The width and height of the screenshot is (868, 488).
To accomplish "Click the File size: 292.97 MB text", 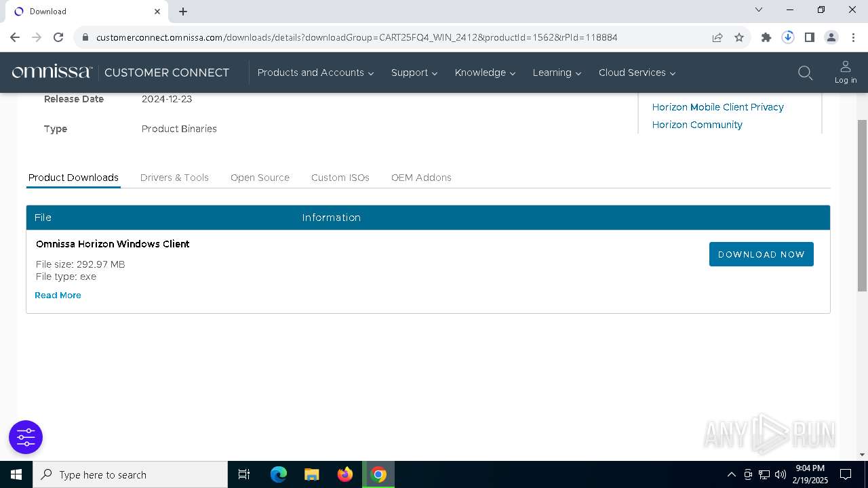I will [80, 264].
